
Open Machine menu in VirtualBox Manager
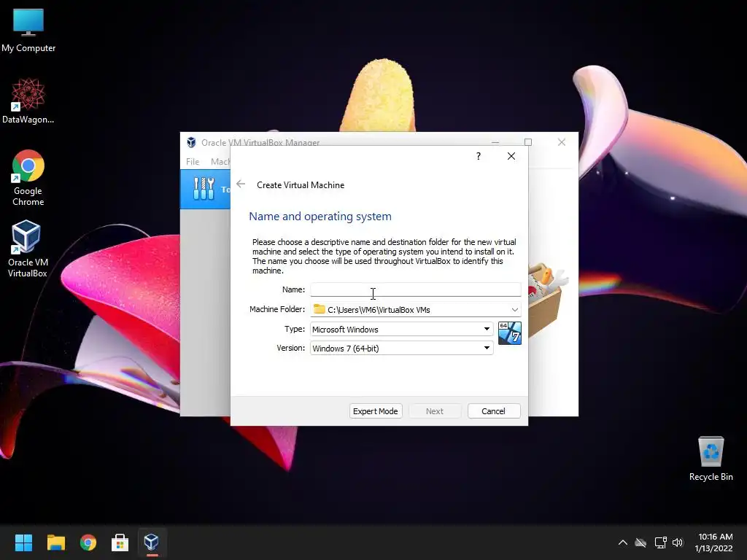(220, 161)
